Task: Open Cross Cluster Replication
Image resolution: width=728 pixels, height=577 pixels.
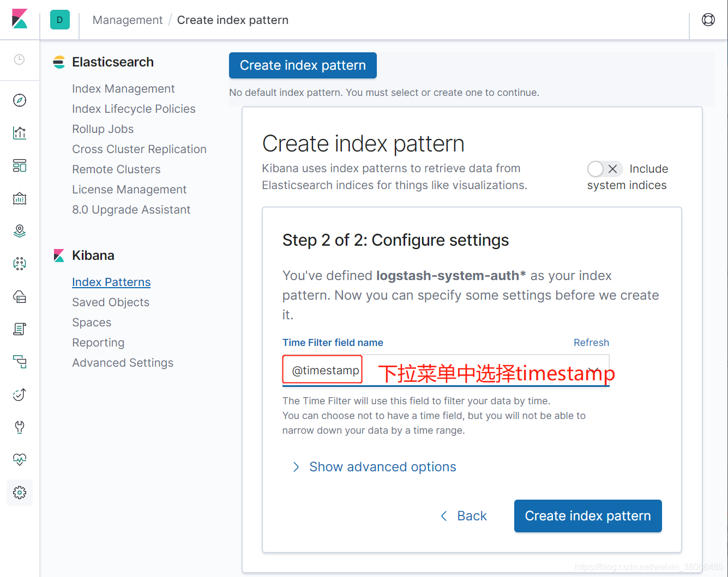Action: (x=139, y=149)
